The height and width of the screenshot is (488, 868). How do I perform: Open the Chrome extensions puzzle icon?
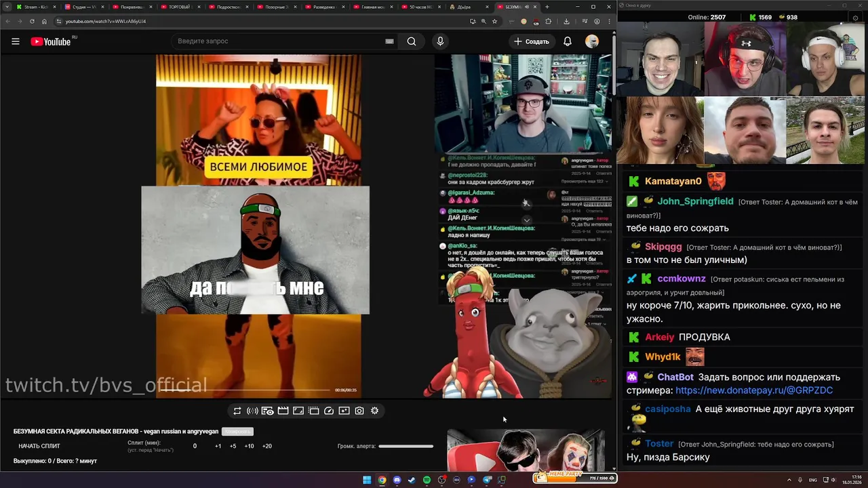click(x=548, y=21)
